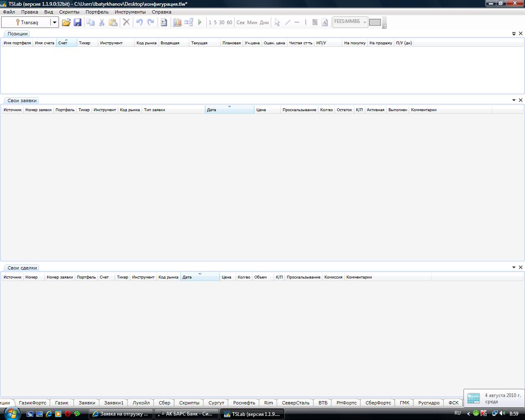Screen dimensions: 525x420
Task: Switch to the ВТБ tab
Action: [x=323, y=403]
